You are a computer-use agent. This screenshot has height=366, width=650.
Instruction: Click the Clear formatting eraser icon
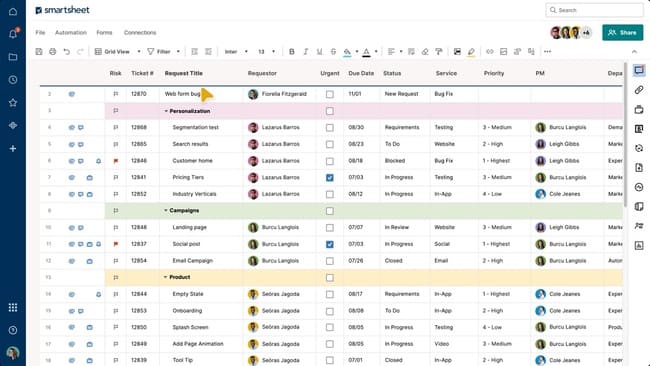[x=425, y=52]
